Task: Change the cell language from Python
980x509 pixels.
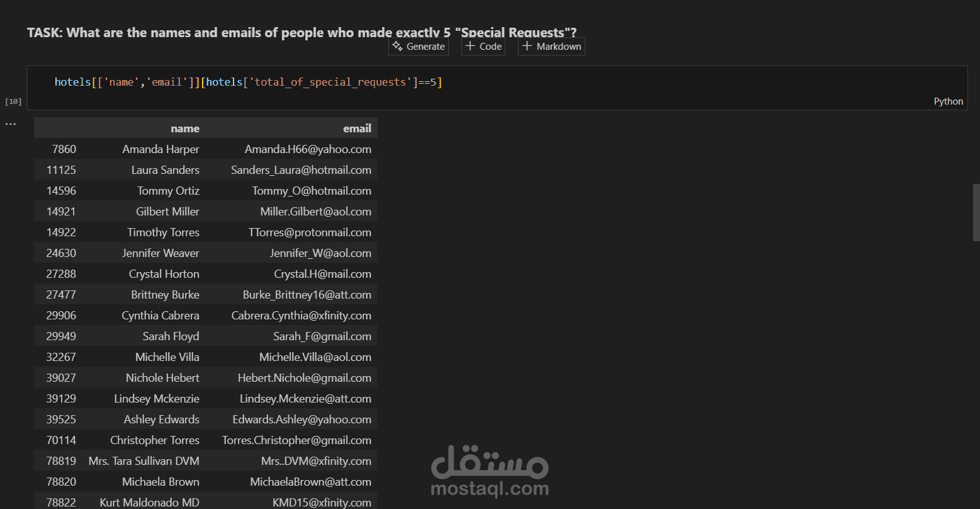Action: click(948, 101)
